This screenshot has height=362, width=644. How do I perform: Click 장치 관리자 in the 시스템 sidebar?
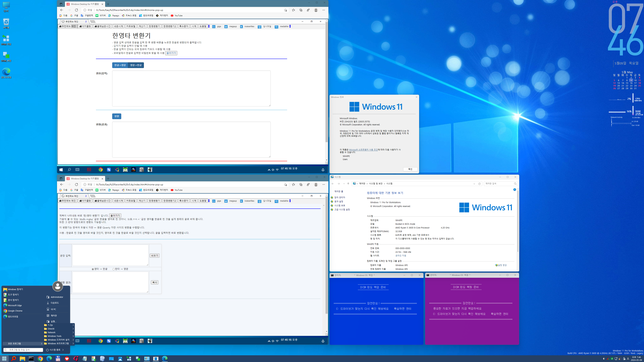point(339,197)
